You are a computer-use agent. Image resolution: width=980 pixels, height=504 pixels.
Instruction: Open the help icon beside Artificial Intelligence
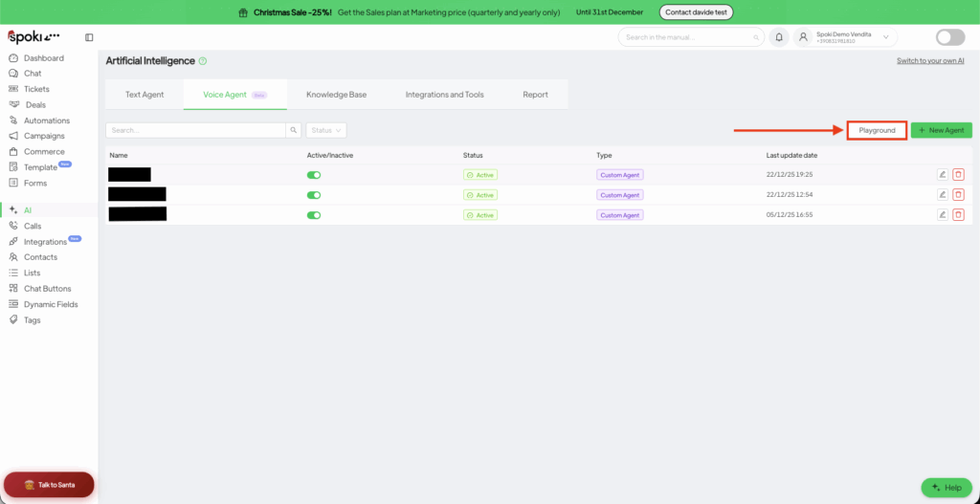pos(203,61)
